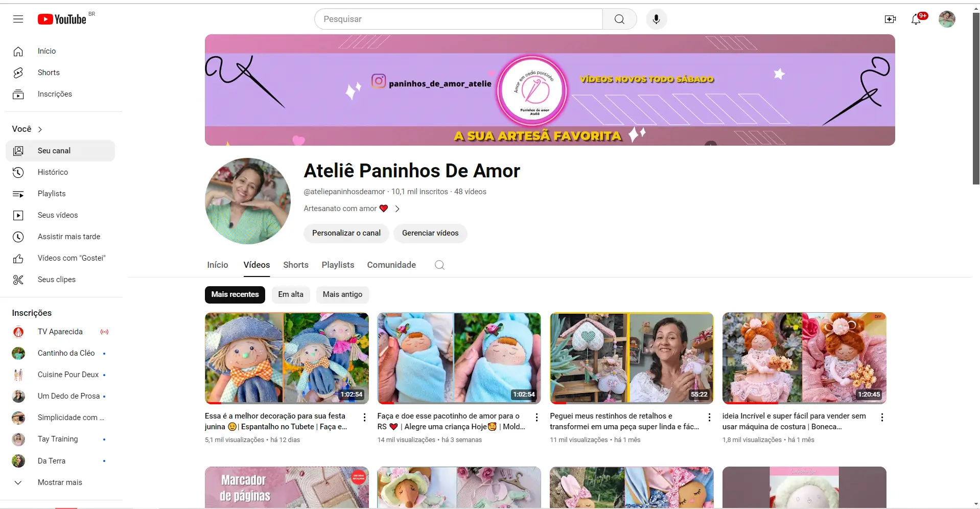
Task: Click the channel profile picture
Action: [248, 201]
